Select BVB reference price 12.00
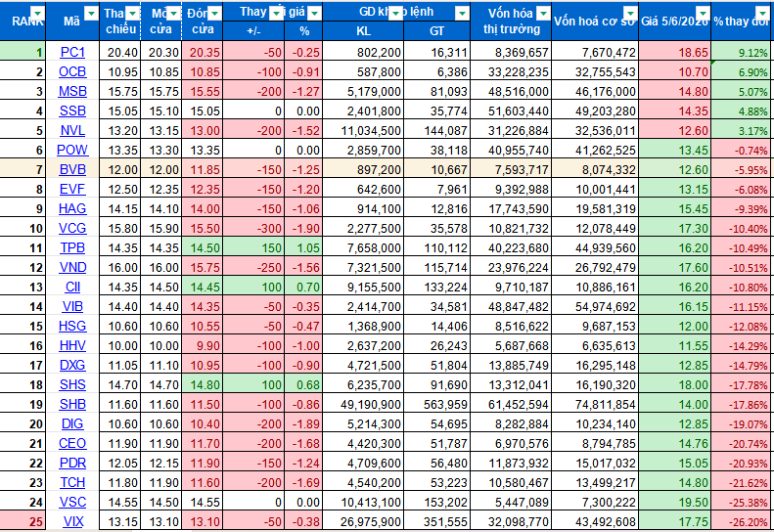Image resolution: width=774 pixels, height=532 pixels. click(x=120, y=170)
